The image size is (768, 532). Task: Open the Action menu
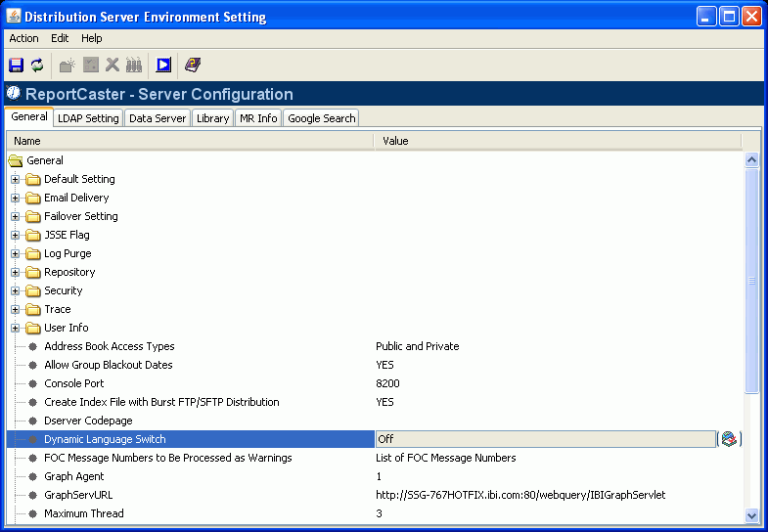click(23, 38)
